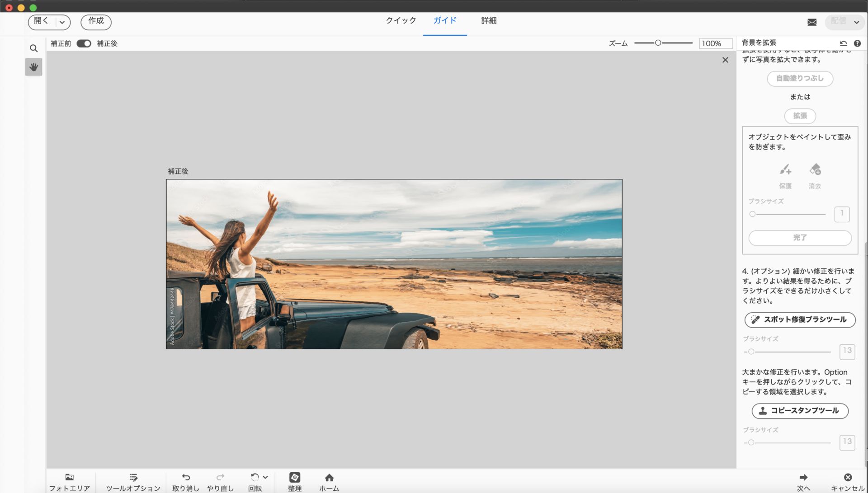Screen dimensions: 868x493
Task: Toggle the 補正前/補正後 comparison switch
Action: [84, 43]
